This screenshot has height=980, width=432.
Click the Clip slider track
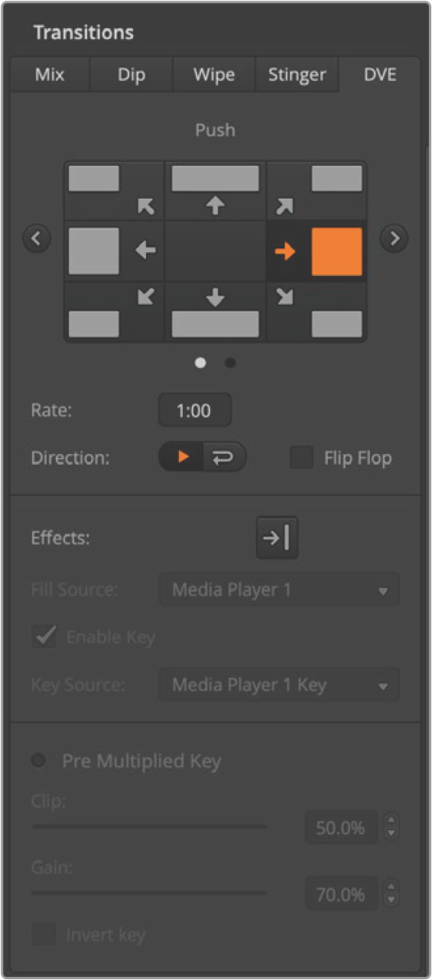(x=150, y=826)
